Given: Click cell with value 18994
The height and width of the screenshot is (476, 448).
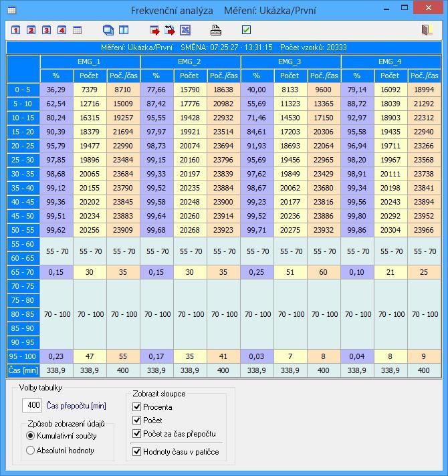Looking at the screenshot, I should coord(425,90).
